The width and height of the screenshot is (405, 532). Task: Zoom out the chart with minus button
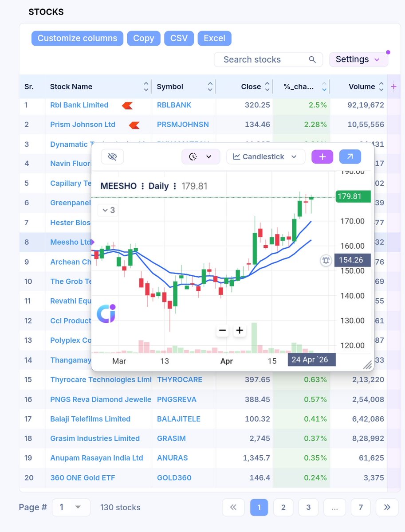(x=223, y=330)
